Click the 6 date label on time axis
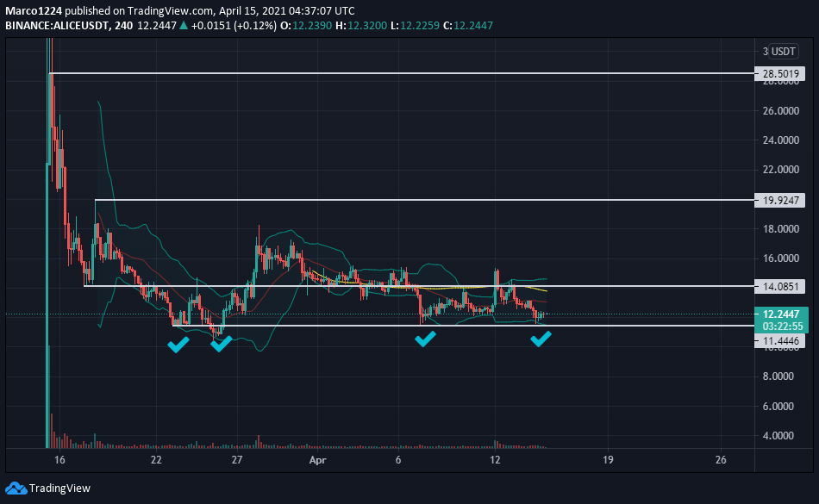Viewport: 819px width, 504px height. pos(398,460)
